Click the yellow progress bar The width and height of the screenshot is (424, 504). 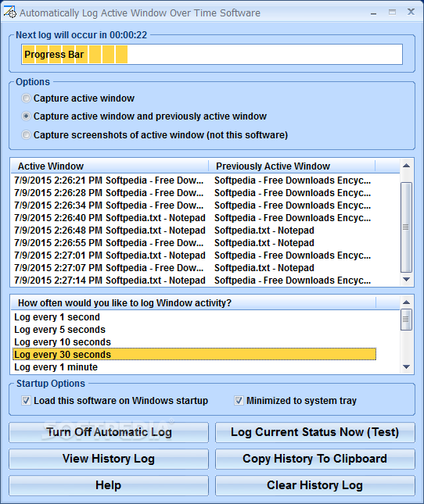pyautogui.click(x=212, y=55)
